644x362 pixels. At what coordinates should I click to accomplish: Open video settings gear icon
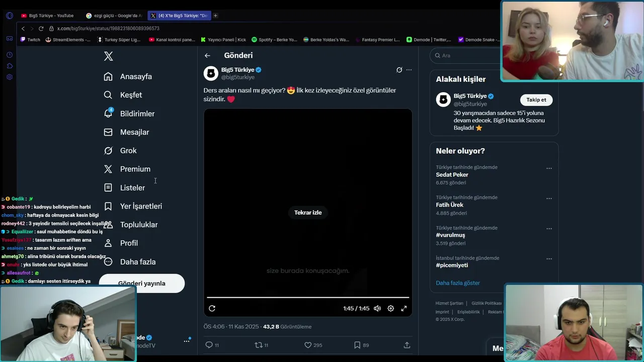coord(390,309)
